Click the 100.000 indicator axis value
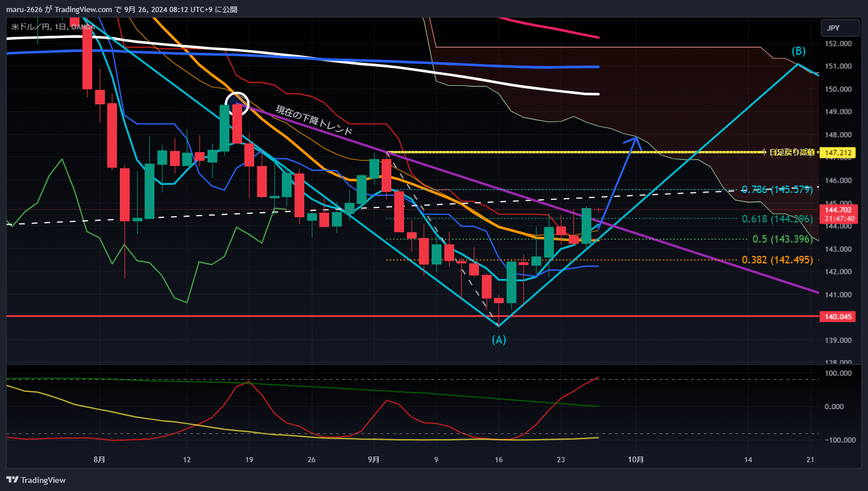The width and height of the screenshot is (868, 491). (x=838, y=373)
